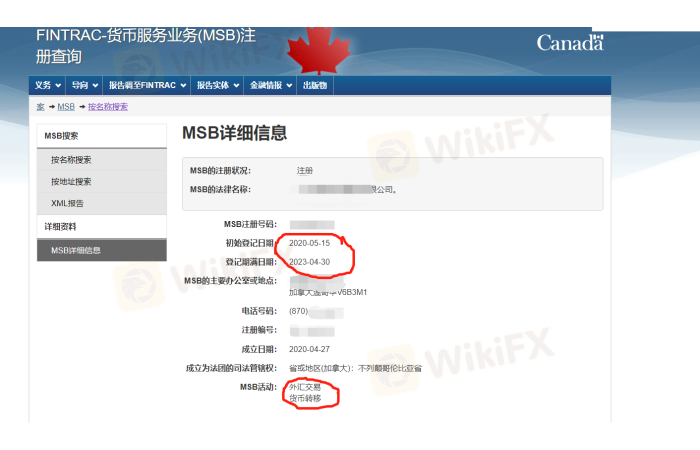Click the incorporation date 2020-04-27
Viewport: 700px width, 450px height.
[x=309, y=349]
